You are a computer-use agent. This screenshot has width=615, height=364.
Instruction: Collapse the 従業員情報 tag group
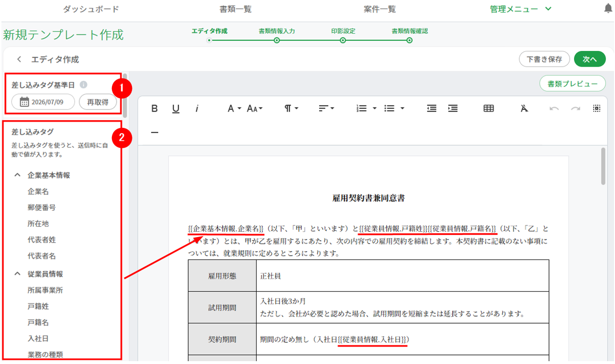tap(18, 274)
